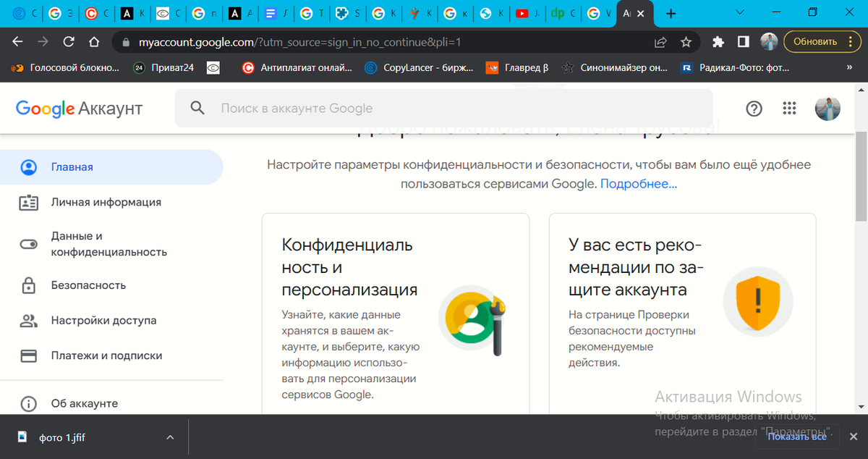Expand options for фото 1.jfif download

point(170,437)
